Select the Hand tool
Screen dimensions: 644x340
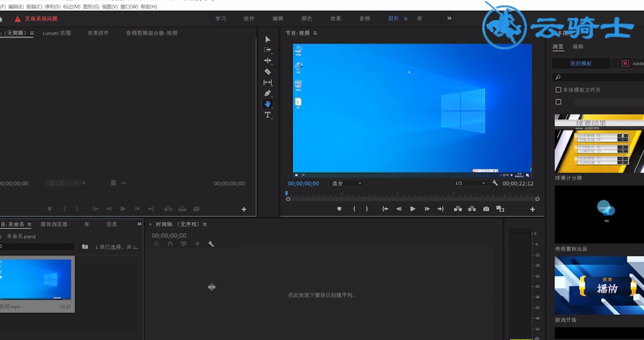(x=268, y=104)
